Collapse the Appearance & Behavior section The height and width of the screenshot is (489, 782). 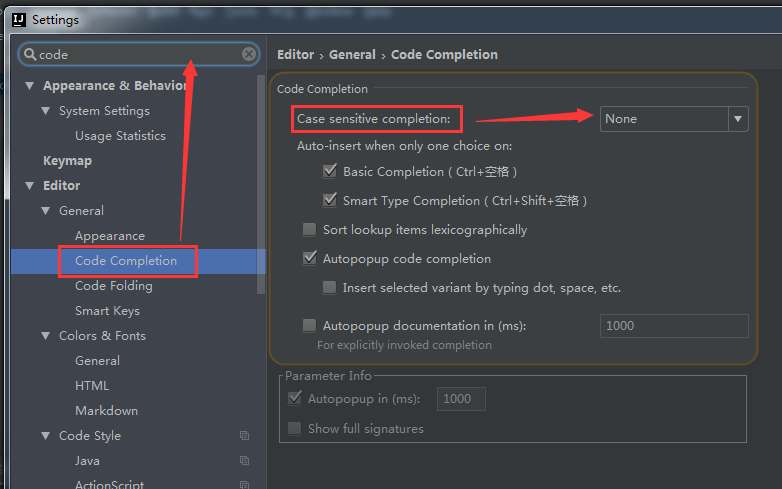pos(30,86)
